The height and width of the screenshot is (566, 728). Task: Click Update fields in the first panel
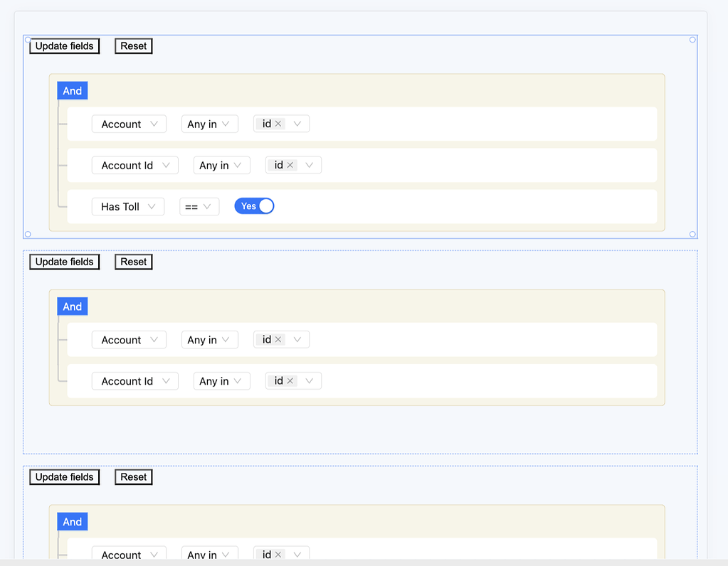pos(64,46)
